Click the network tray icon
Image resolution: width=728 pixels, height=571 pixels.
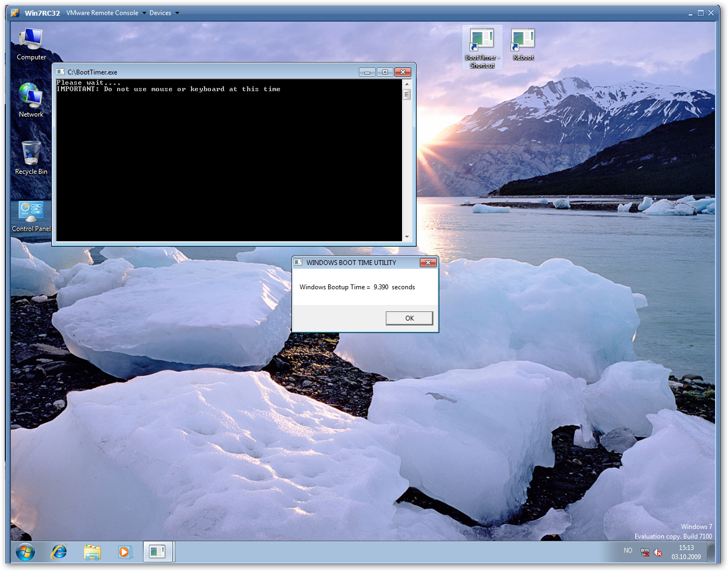click(x=644, y=552)
